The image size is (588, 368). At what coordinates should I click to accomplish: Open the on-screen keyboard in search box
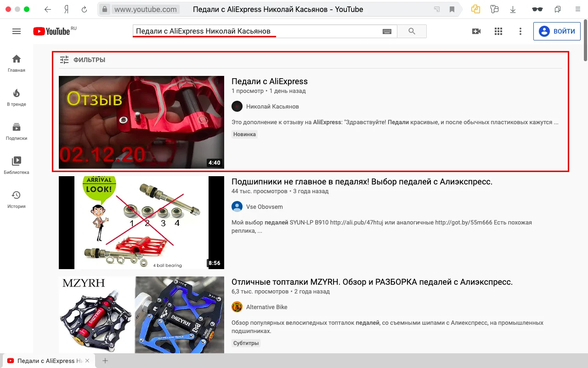pyautogui.click(x=387, y=31)
